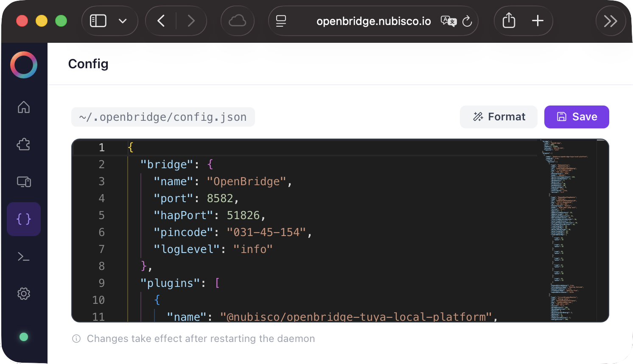Open the sidebar tab group dropdown
The image size is (633, 364).
[x=123, y=21]
